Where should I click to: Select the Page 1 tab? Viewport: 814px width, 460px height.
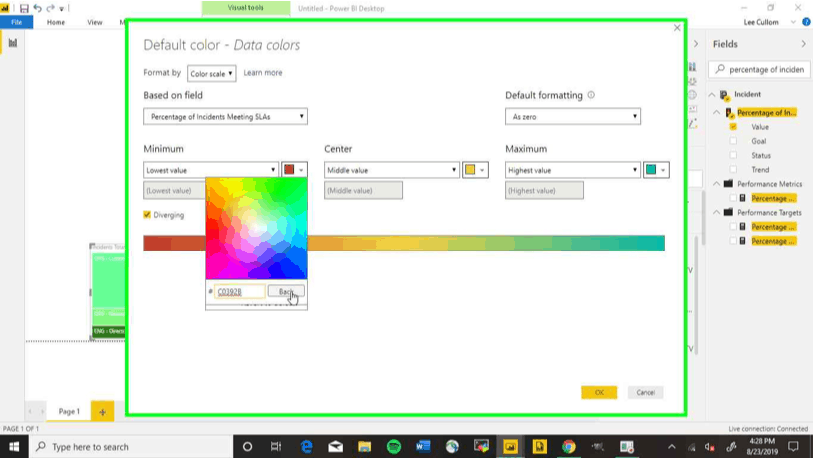point(69,412)
